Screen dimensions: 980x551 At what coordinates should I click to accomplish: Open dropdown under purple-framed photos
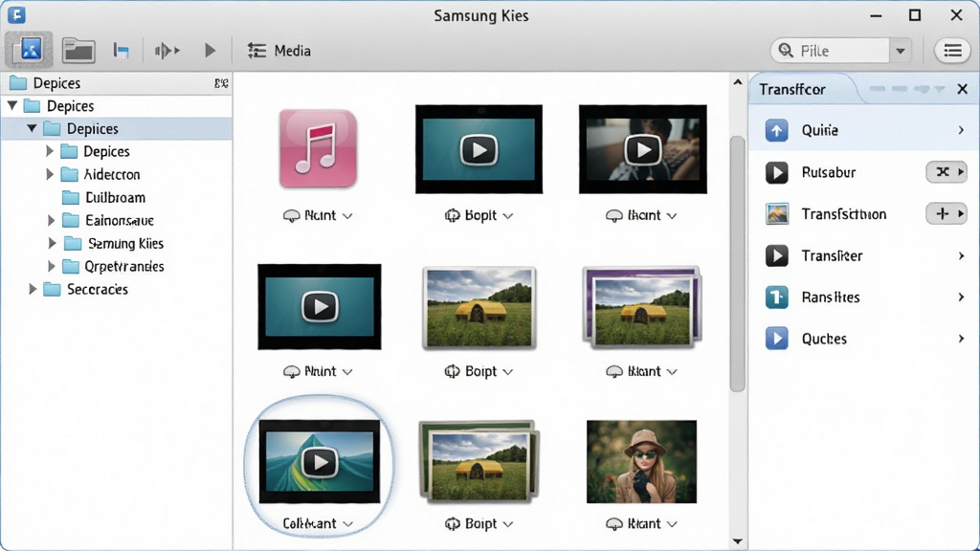[x=671, y=372]
